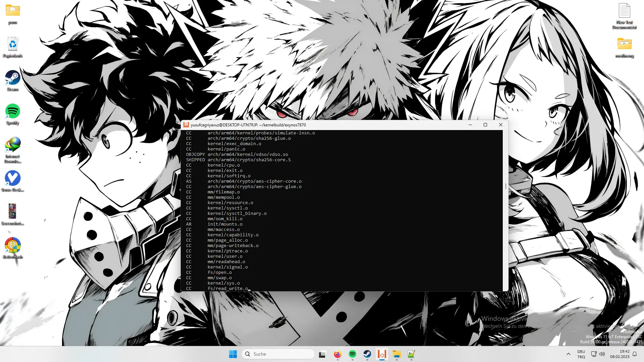Viewport: 644px width, 362px height.
Task: Open Task View from the taskbar
Action: click(x=322, y=354)
